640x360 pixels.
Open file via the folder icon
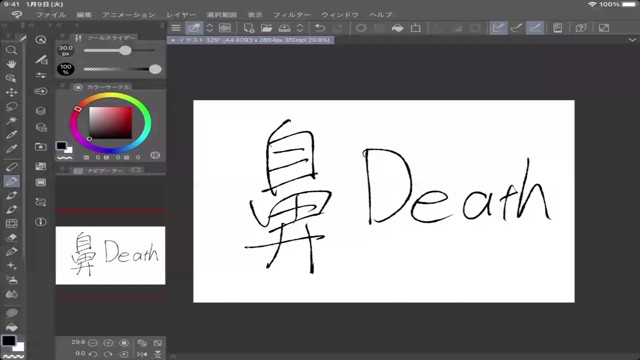pyautogui.click(x=266, y=28)
